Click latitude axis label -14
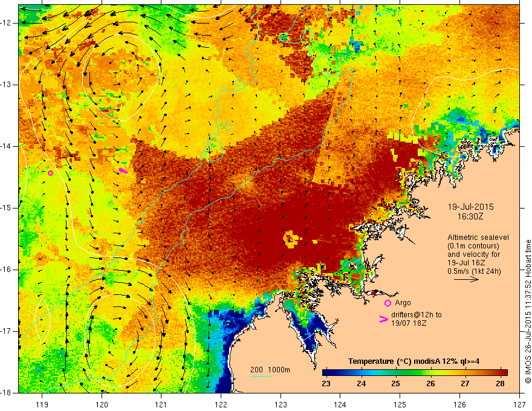532x411 pixels. click(7, 146)
